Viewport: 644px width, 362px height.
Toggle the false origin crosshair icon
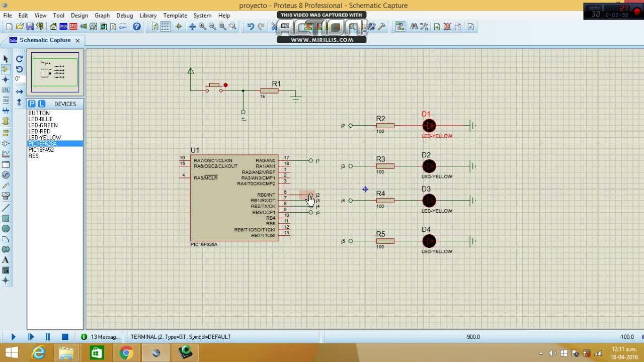[178, 27]
